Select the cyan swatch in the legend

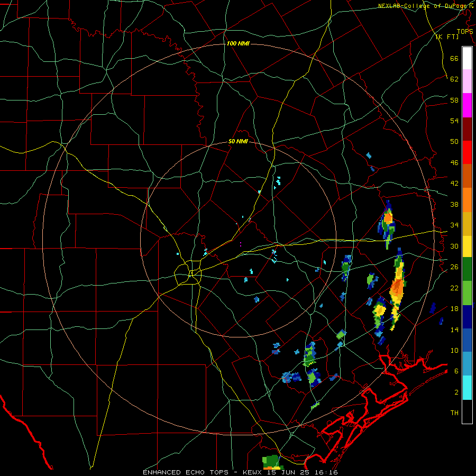[x=467, y=388]
